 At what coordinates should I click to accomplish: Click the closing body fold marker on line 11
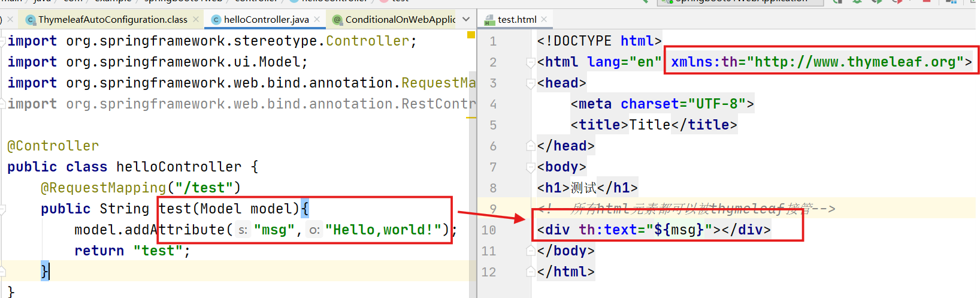pyautogui.click(x=531, y=251)
